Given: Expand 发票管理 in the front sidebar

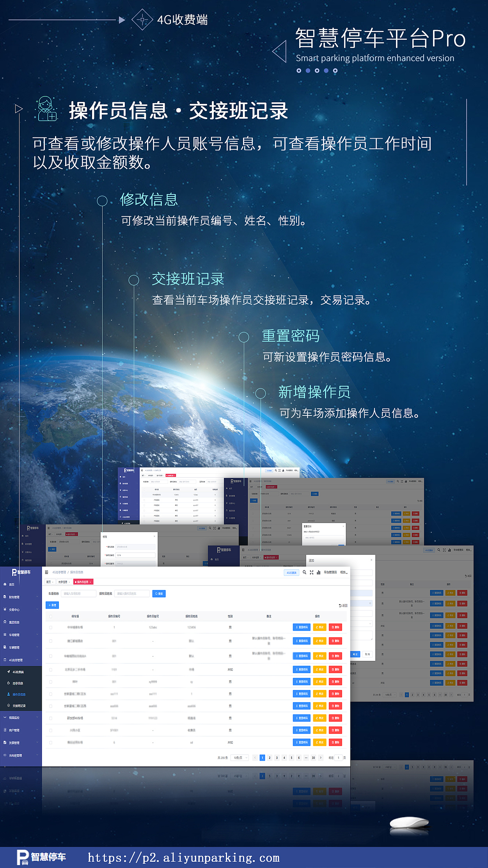Looking at the screenshot, I should click(21, 743).
